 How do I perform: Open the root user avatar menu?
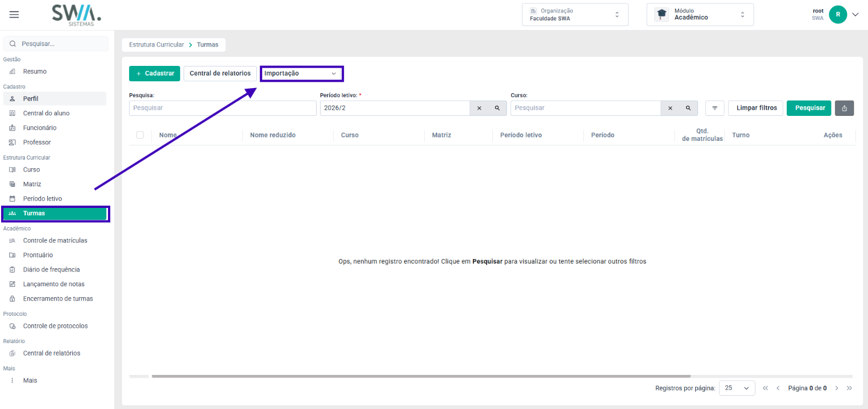(837, 15)
